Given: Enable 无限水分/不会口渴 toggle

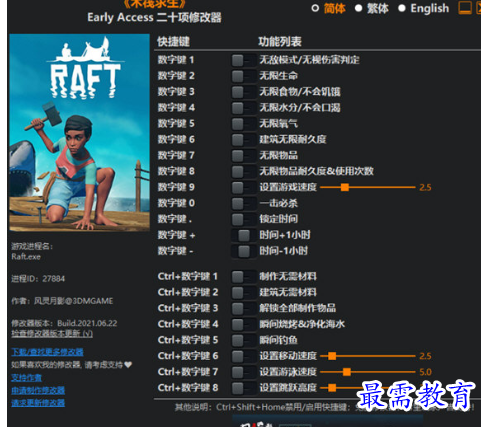Looking at the screenshot, I should [244, 108].
